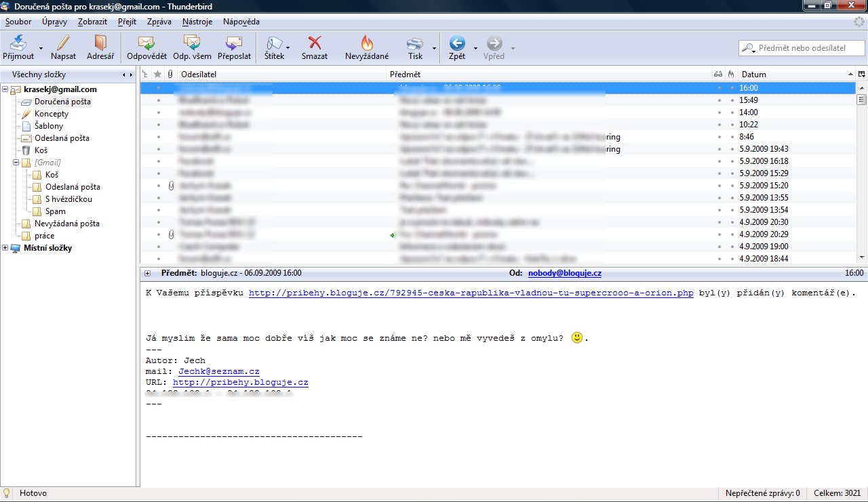Expand the message header details plus box

tap(147, 274)
